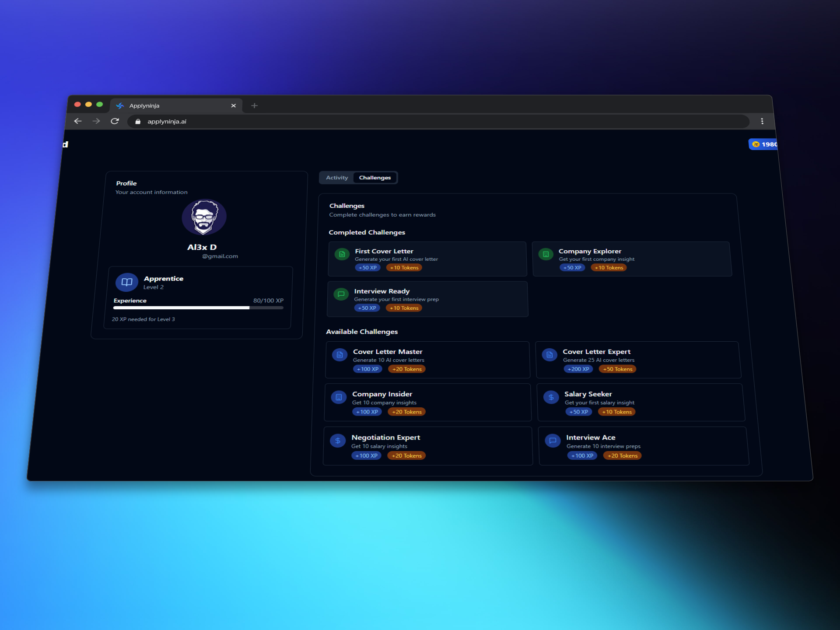Click the Cover Letter Expert document icon
Image resolution: width=840 pixels, height=630 pixels.
tap(549, 355)
